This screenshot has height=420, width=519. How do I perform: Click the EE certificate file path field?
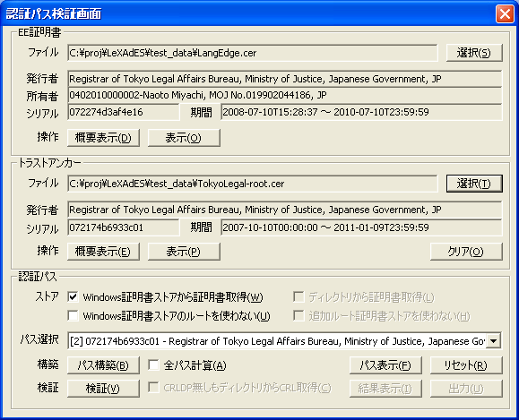click(253, 53)
